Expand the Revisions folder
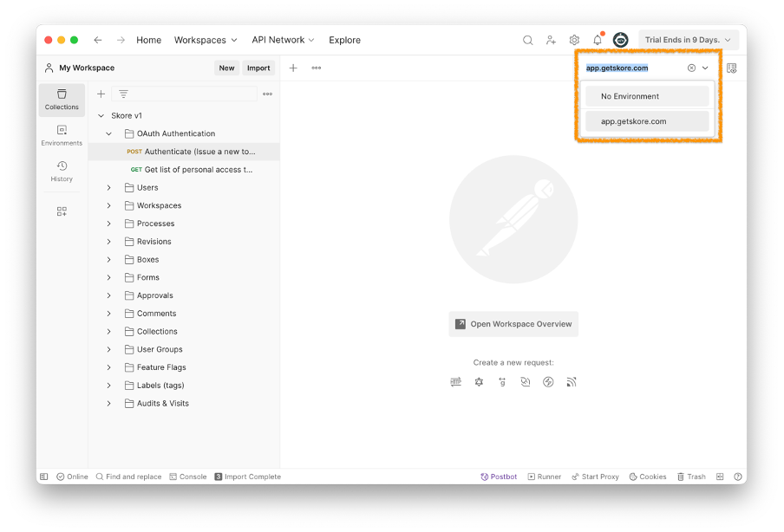Viewport: 784px width, 532px height. coord(108,241)
